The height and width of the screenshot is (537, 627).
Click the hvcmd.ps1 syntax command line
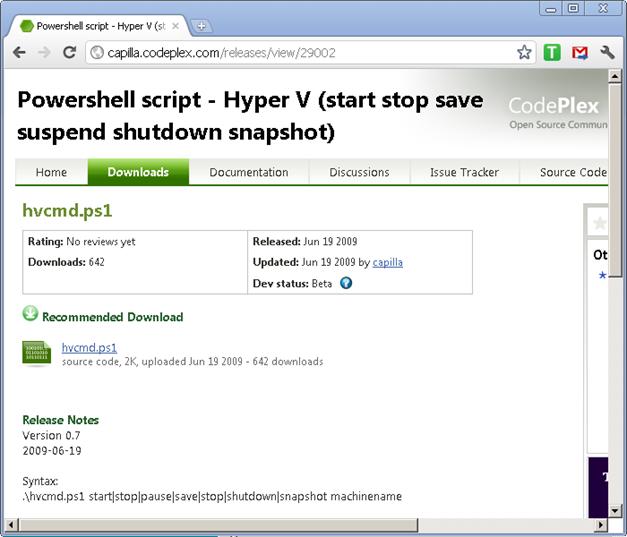212,497
